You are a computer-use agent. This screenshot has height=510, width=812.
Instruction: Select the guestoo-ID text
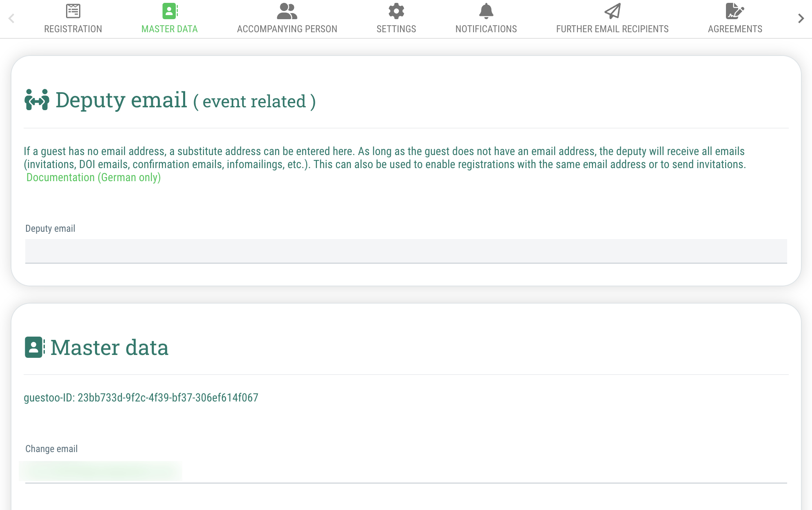[x=141, y=398]
